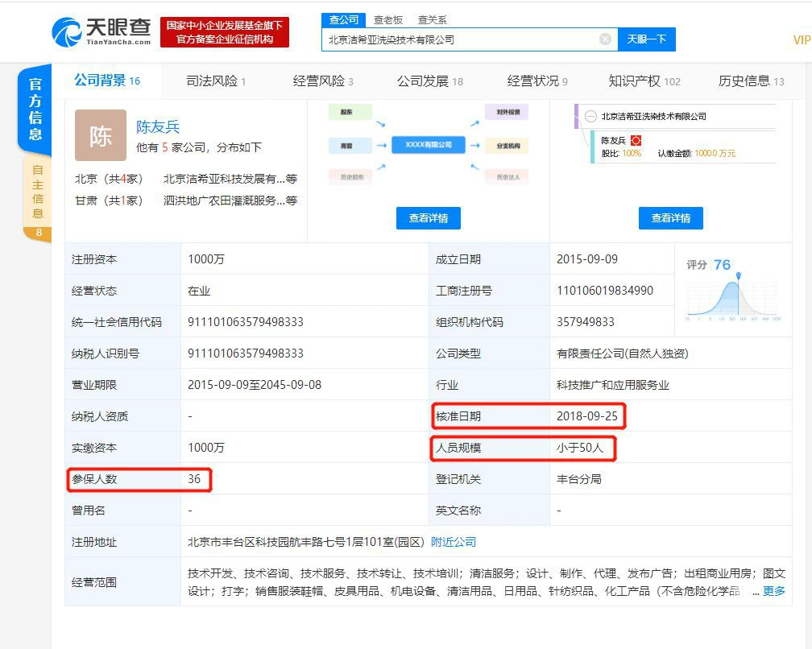Image resolution: width=812 pixels, height=649 pixels.
Task: Click the 参保人数 value 36
Action: click(x=194, y=479)
